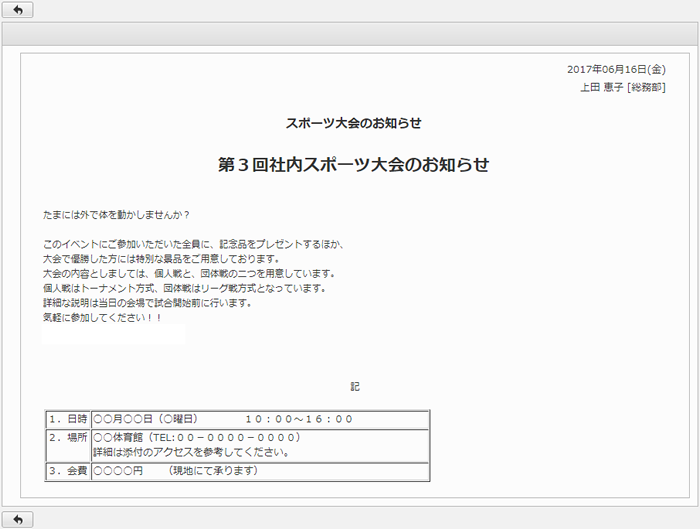Image resolution: width=700 pixels, height=529 pixels.
Task: Click the table cell 3．会費
Action: (x=68, y=471)
